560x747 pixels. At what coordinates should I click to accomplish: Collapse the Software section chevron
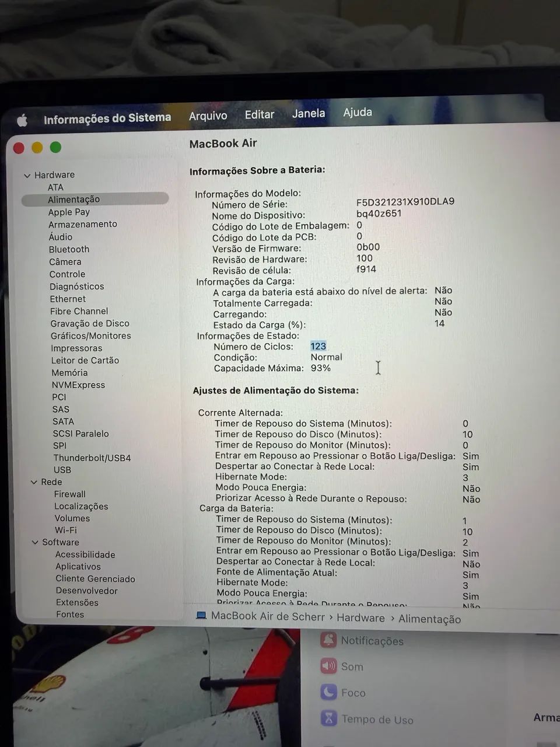[35, 542]
